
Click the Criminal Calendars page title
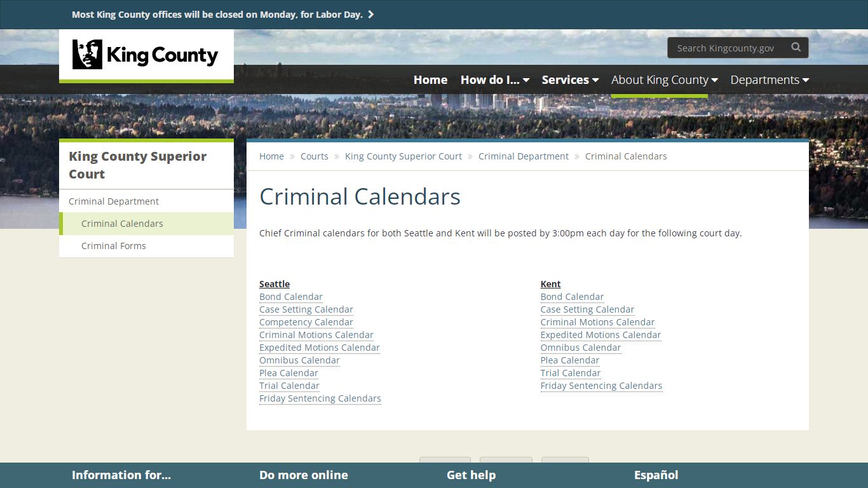[360, 196]
